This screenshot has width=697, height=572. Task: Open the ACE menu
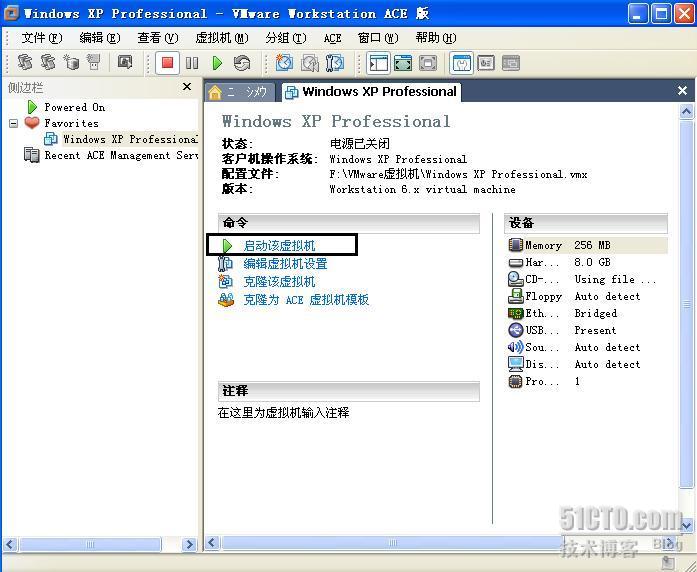(332, 39)
